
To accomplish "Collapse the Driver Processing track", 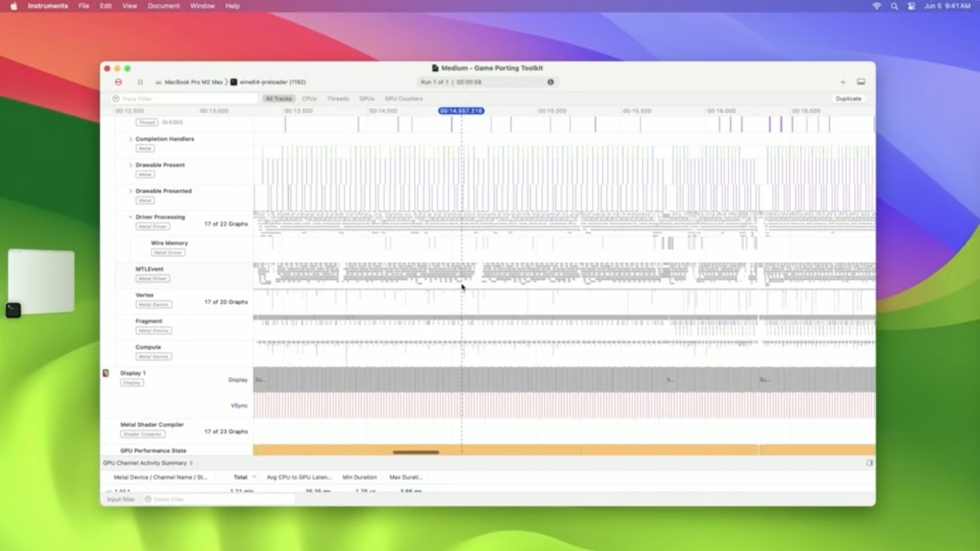I will tap(130, 217).
